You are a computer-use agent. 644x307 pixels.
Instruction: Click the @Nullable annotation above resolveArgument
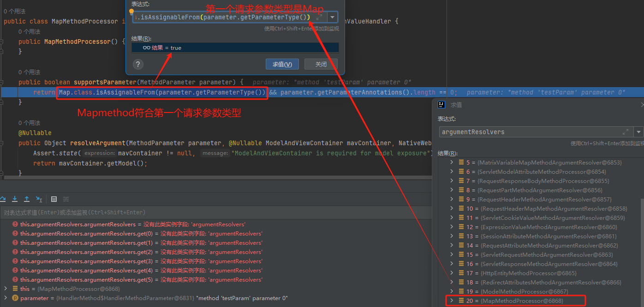point(35,133)
